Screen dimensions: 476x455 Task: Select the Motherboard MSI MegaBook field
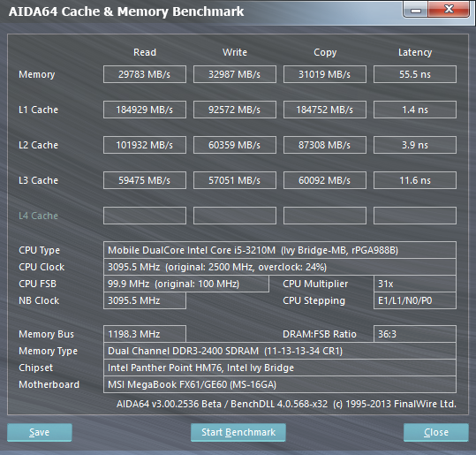[x=280, y=384]
